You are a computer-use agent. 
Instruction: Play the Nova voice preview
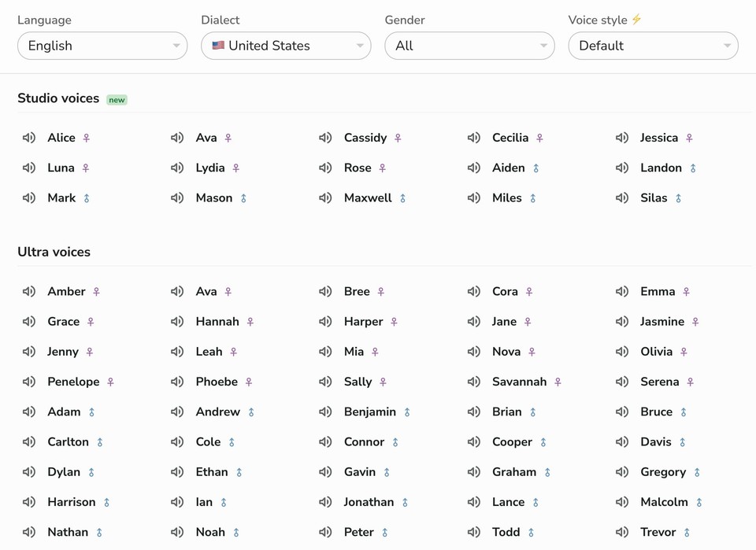pyautogui.click(x=473, y=352)
